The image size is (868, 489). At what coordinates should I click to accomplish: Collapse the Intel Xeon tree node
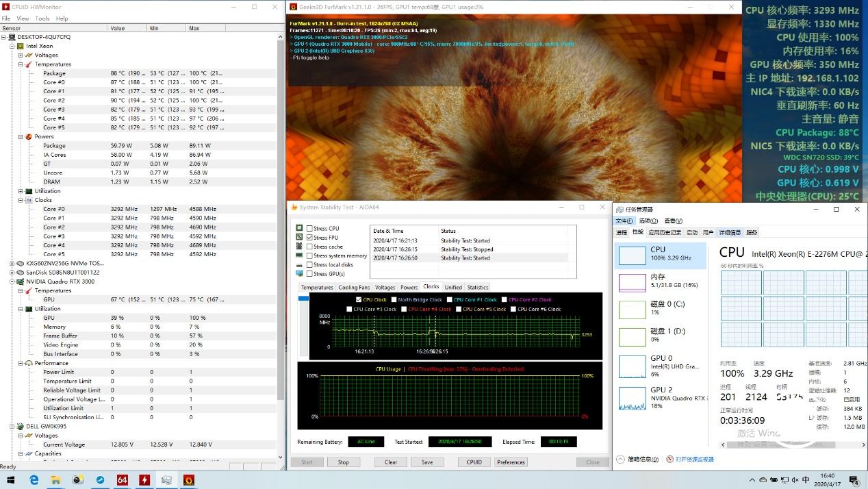pyautogui.click(x=12, y=46)
